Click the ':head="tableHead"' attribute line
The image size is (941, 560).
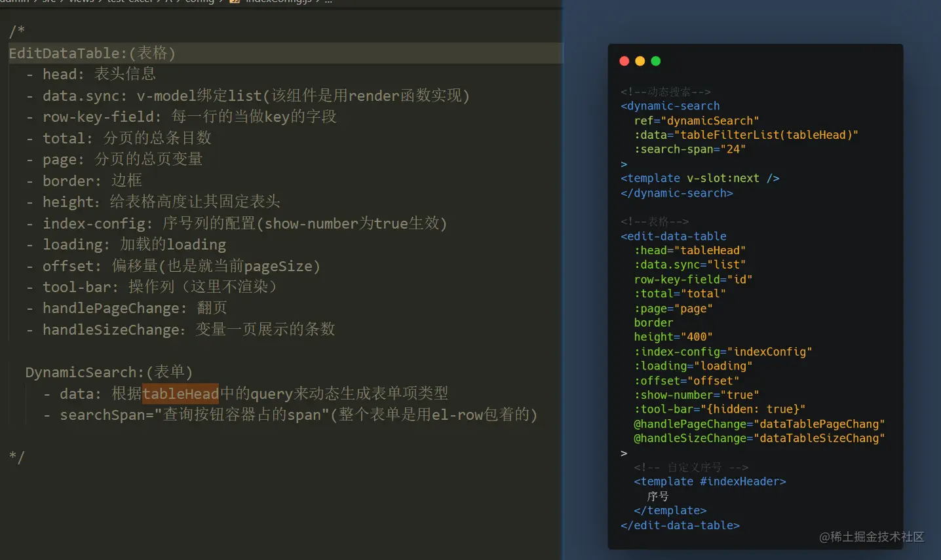pyautogui.click(x=690, y=250)
